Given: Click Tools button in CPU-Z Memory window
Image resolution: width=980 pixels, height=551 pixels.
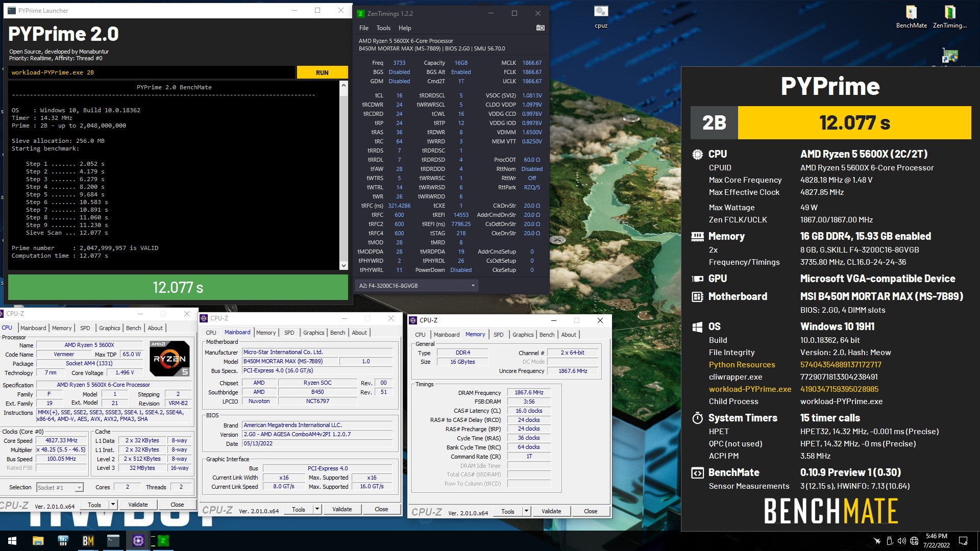Looking at the screenshot, I should (508, 511).
